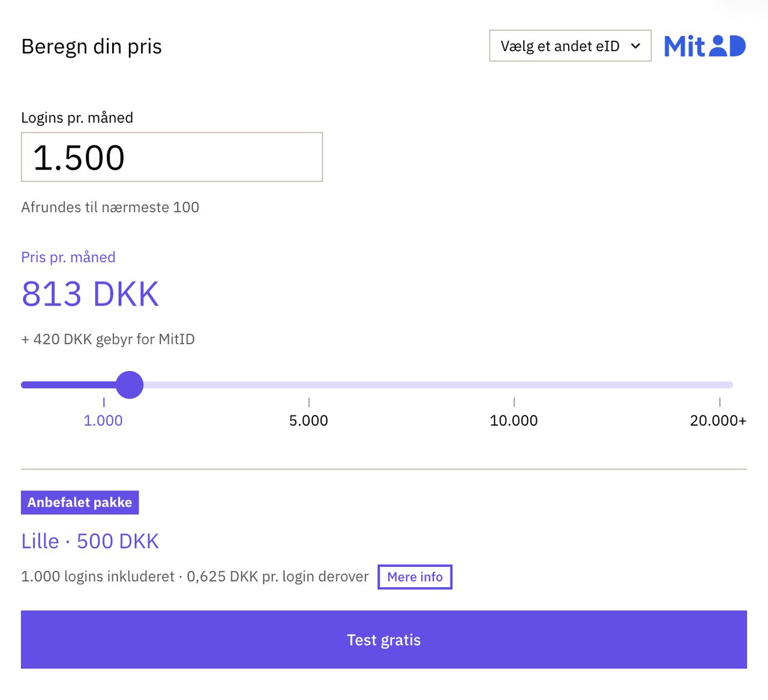Click the MitID logo
The image size is (768, 700).
coord(705,46)
